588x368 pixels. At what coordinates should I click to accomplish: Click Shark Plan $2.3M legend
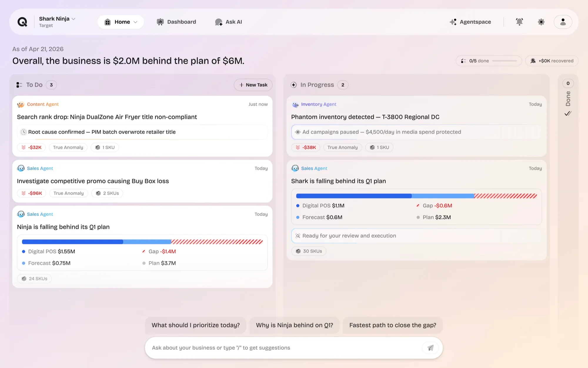(434, 217)
